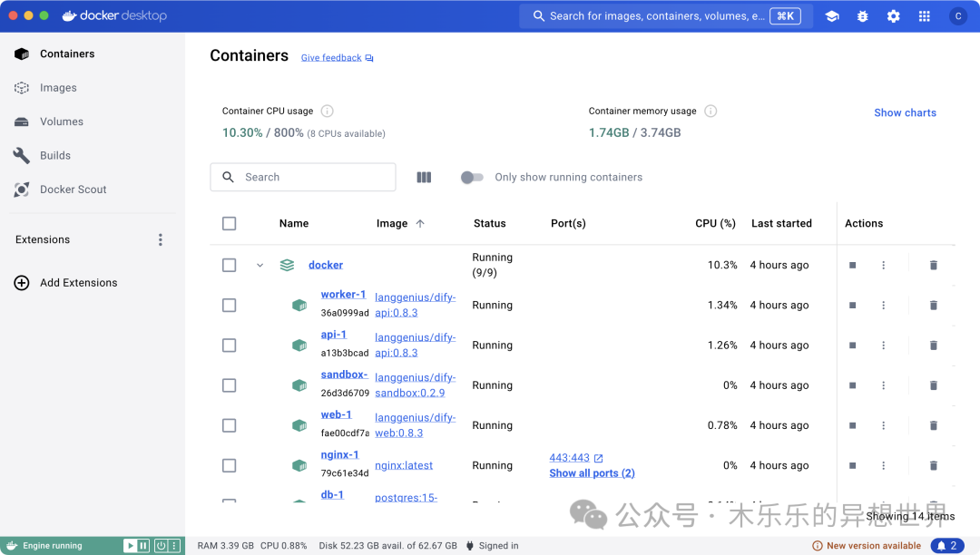Viewport: 980px width, 555px height.
Task: Toggle Only show running containers switch
Action: [472, 178]
